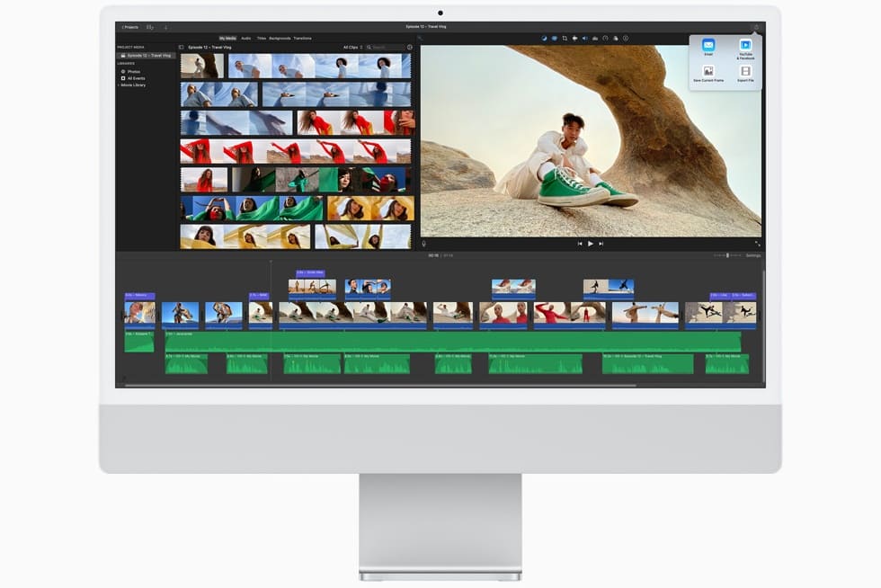The image size is (881, 588).
Task: Switch to Audio tab
Action: [246, 39]
